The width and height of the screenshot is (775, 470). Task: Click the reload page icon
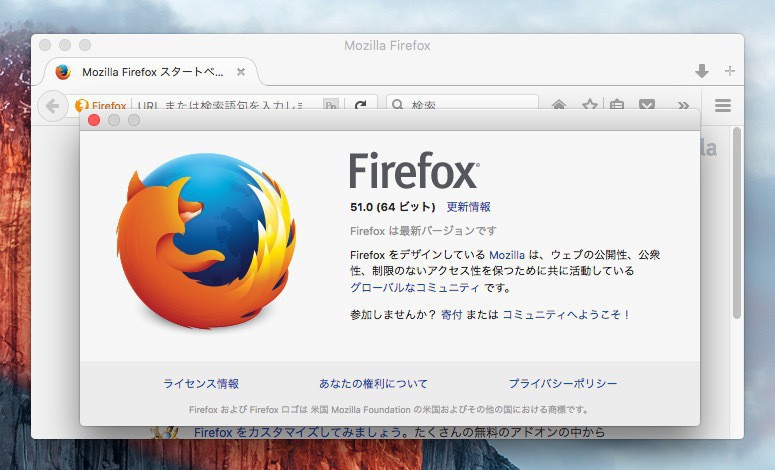[x=361, y=105]
